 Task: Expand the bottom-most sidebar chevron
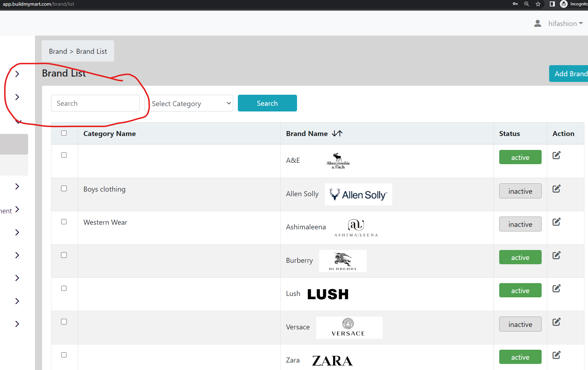click(x=17, y=324)
